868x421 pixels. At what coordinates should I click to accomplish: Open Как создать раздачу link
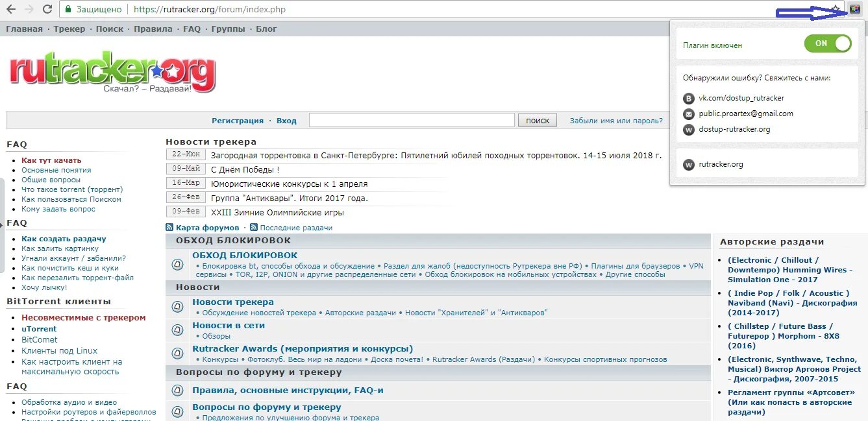click(x=64, y=239)
